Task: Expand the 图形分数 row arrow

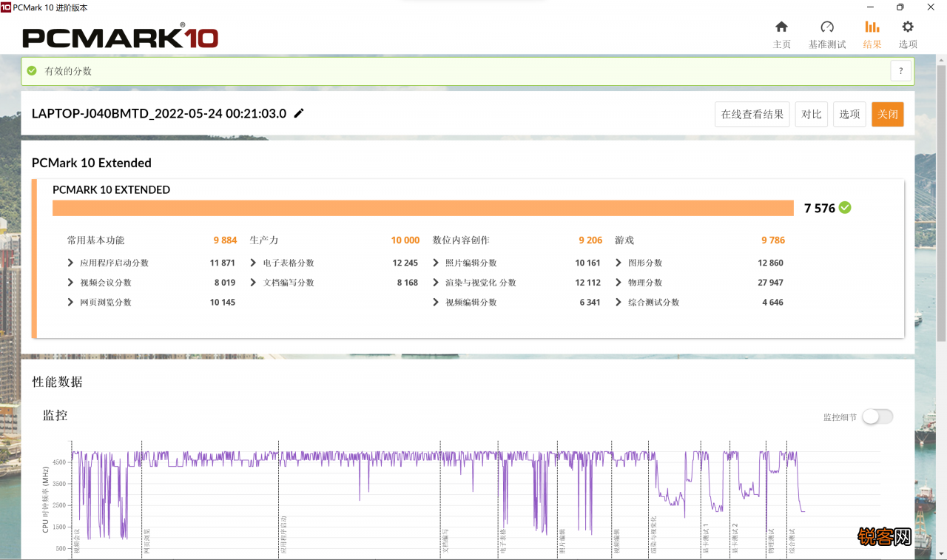Action: [x=619, y=263]
